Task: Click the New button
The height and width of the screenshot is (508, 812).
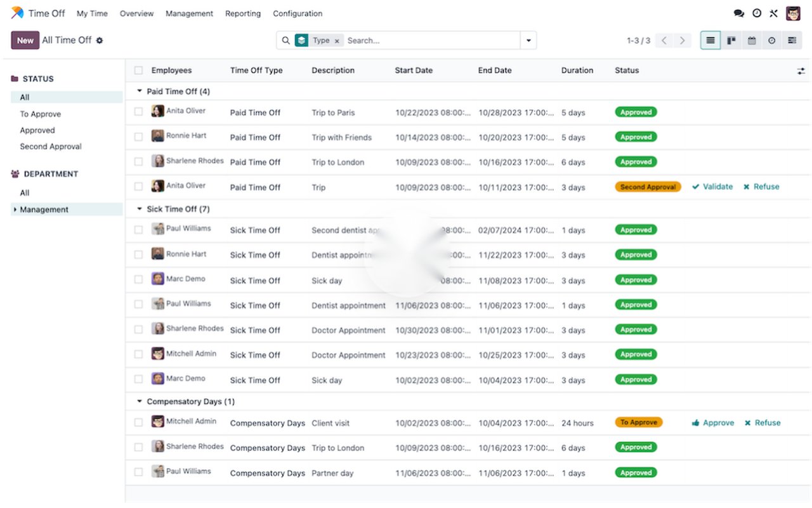Action: (x=25, y=41)
